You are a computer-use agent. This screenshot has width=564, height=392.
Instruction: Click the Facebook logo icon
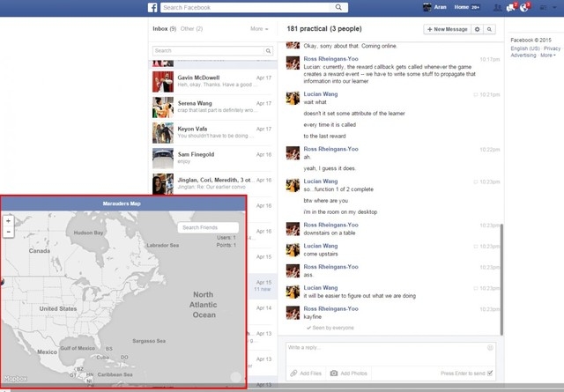152,8
